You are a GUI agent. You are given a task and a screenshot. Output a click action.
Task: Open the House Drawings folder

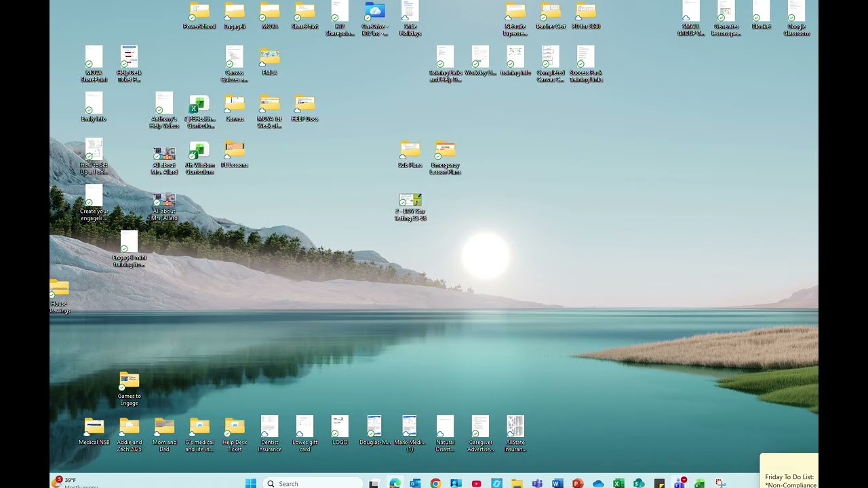point(60,296)
